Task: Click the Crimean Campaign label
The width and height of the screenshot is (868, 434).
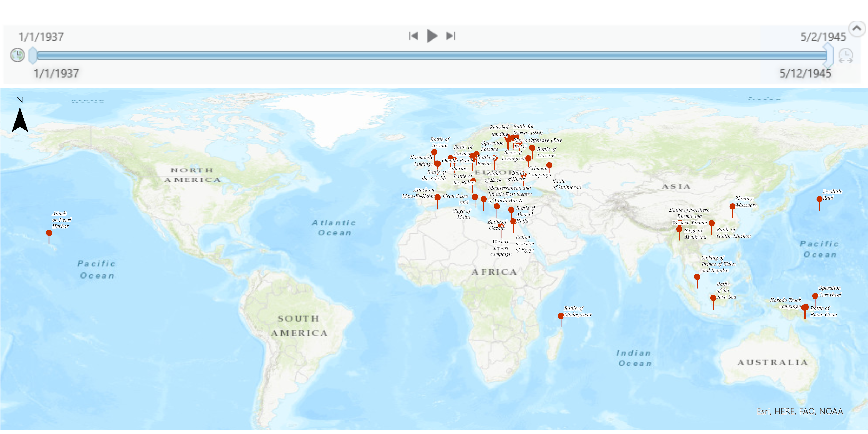Action: (539, 171)
